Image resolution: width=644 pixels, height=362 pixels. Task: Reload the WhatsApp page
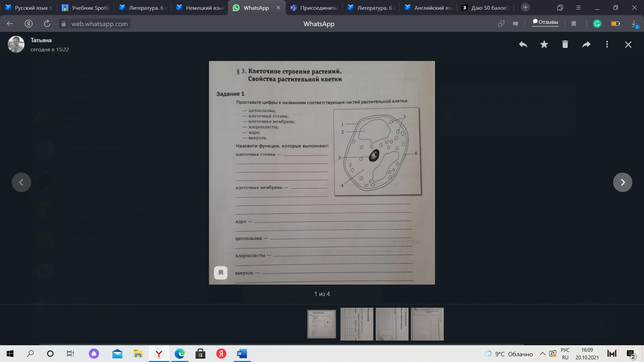tap(47, 23)
